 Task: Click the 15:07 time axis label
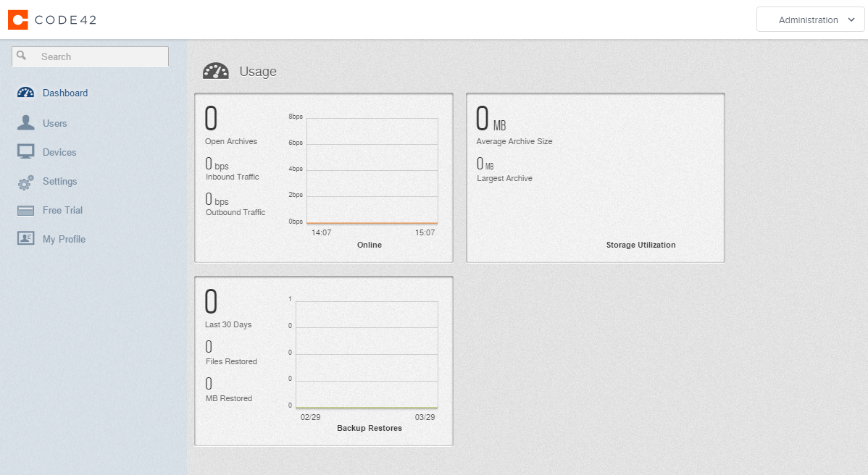point(425,233)
